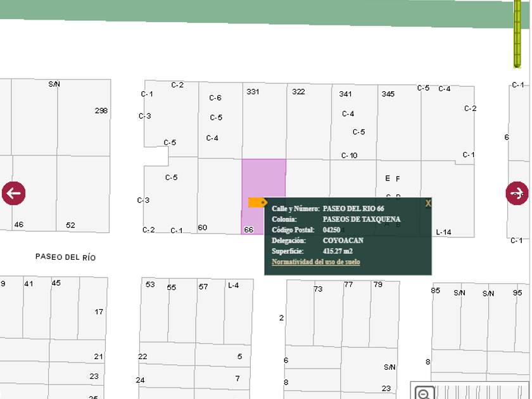Click parcel labeled 79
532x399 pixels.
point(378,284)
